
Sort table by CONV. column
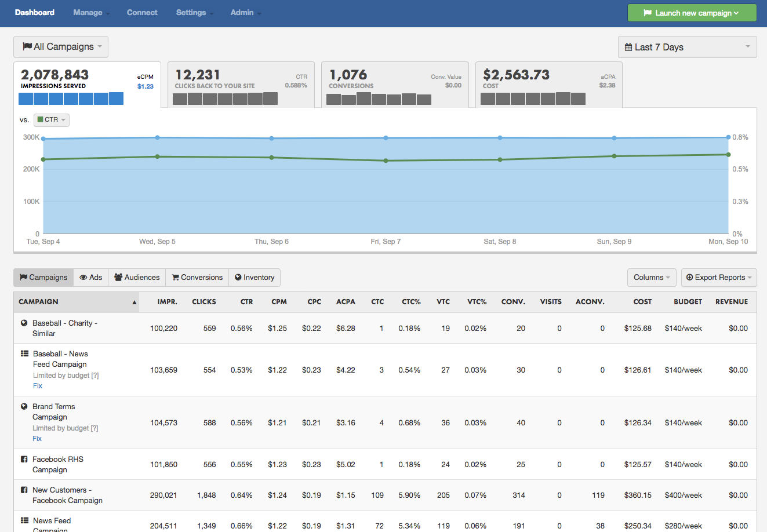click(x=514, y=302)
